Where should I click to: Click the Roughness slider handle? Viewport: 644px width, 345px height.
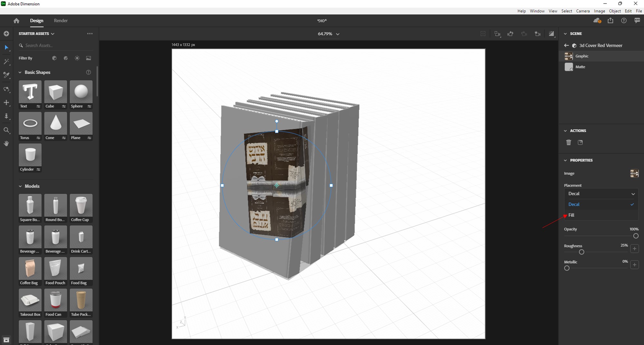tap(582, 252)
